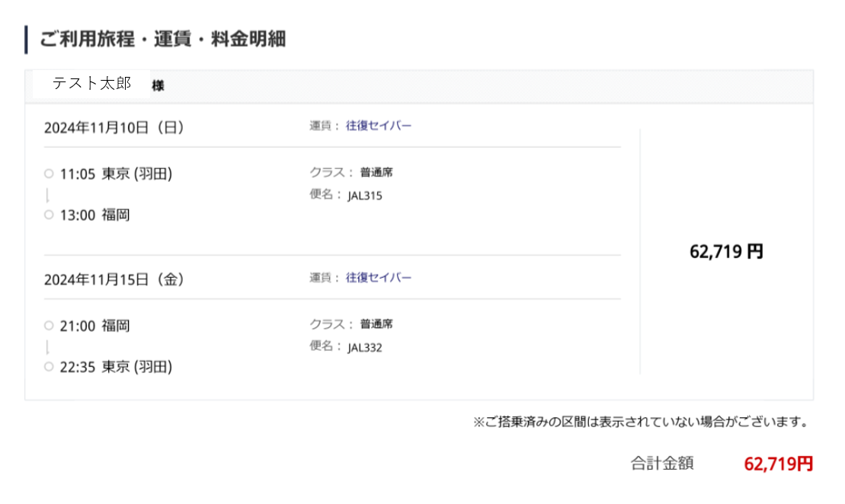The height and width of the screenshot is (504, 845).
Task: Click the flight number JAL315
Action: pos(365,196)
